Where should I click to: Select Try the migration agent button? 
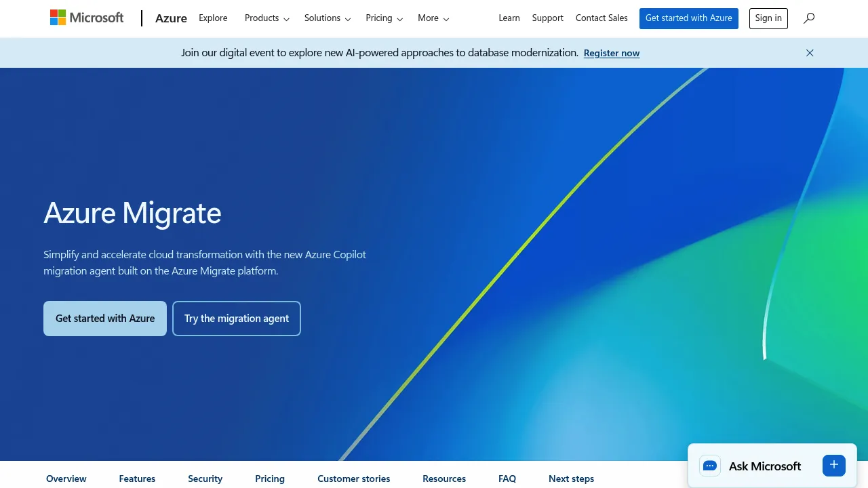[x=237, y=319]
